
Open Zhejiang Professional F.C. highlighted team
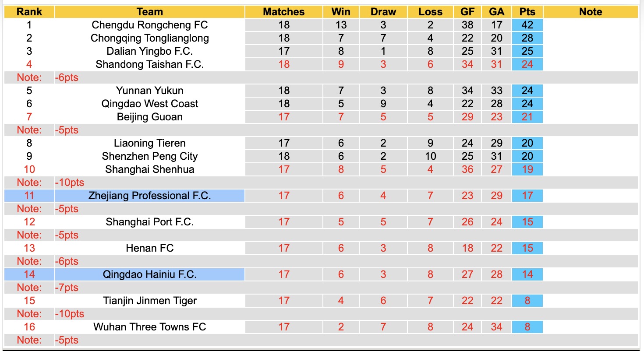150,196
